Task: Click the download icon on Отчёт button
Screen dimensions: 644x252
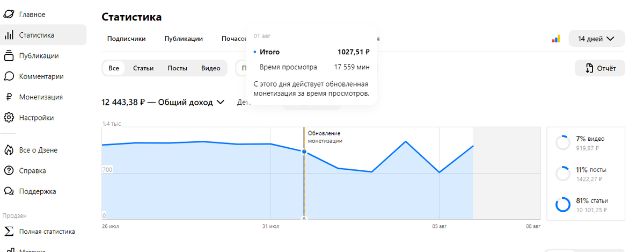Action: point(589,68)
